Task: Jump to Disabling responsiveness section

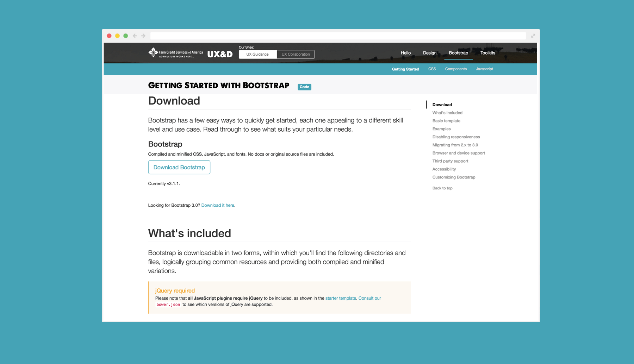Action: click(x=456, y=137)
